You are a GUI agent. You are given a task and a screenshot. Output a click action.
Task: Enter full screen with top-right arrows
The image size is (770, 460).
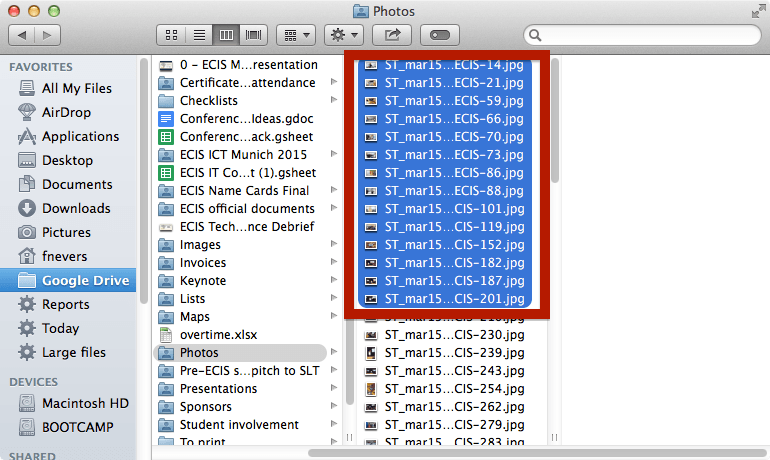click(757, 11)
